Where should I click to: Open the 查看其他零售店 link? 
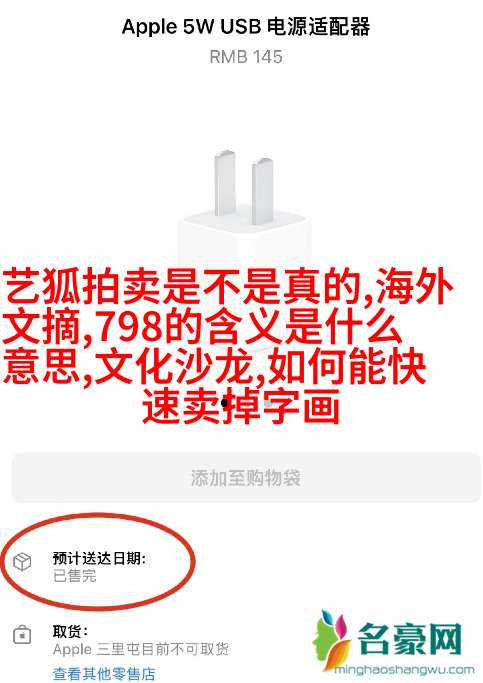point(104,674)
